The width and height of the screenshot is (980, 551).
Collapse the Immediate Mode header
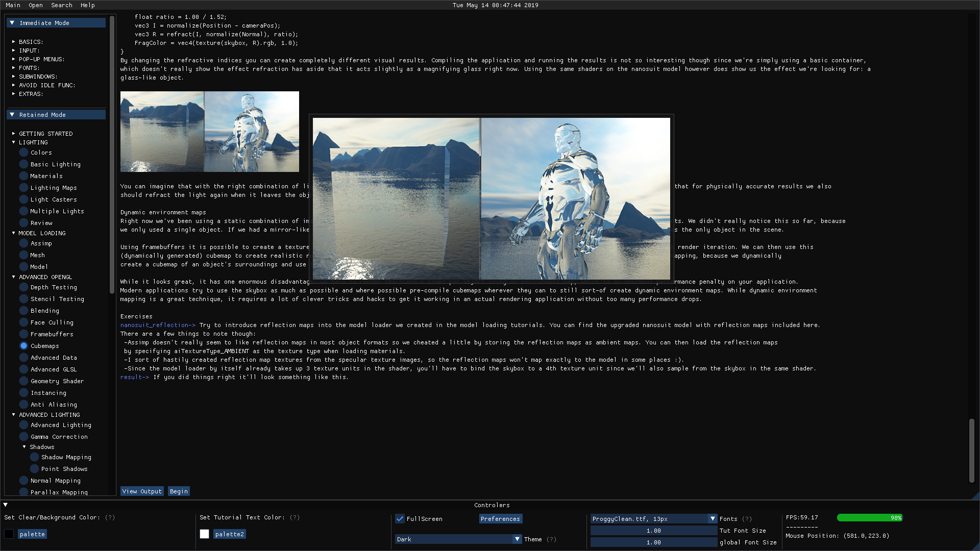[12, 23]
